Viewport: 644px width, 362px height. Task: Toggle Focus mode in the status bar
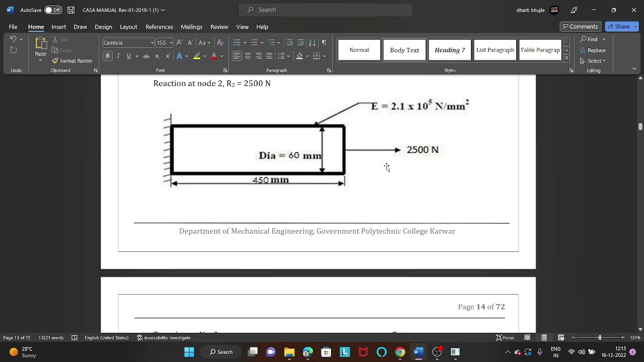pyautogui.click(x=505, y=338)
